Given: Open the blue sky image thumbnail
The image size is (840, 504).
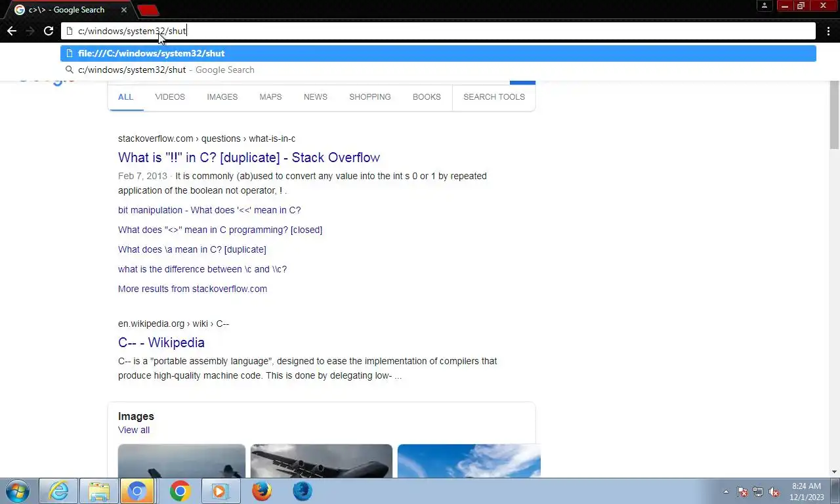Looking at the screenshot, I should pos(469,461).
